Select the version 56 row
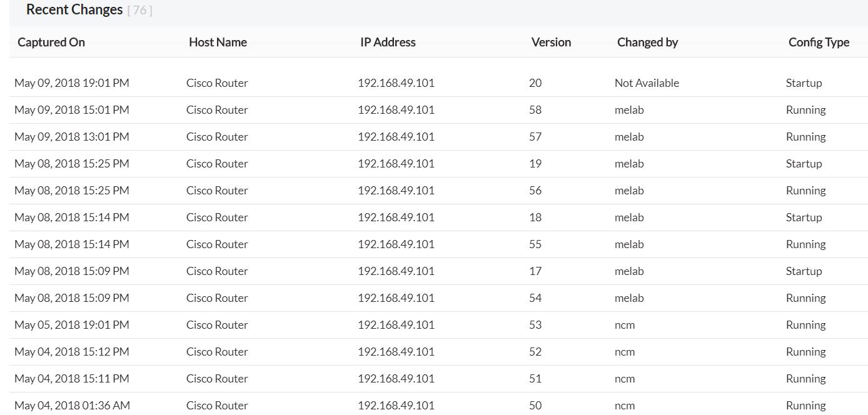Viewport: 868px width, 415px height. (535, 191)
